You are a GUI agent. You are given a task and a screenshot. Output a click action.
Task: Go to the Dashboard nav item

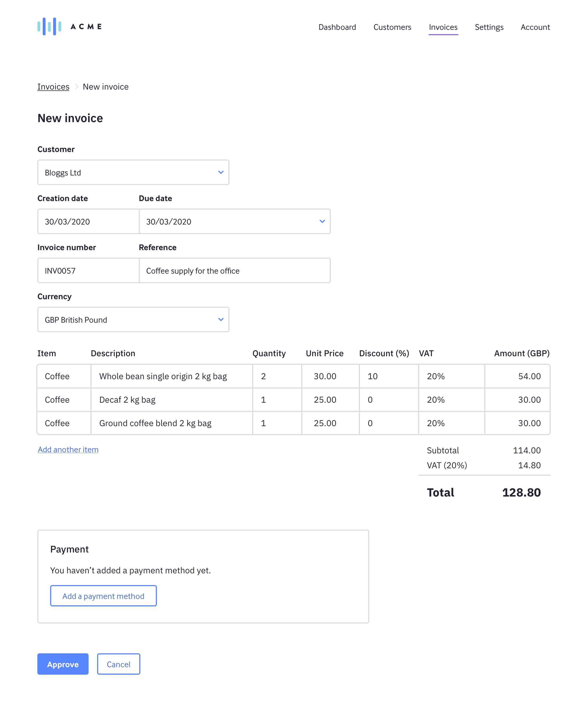[337, 27]
